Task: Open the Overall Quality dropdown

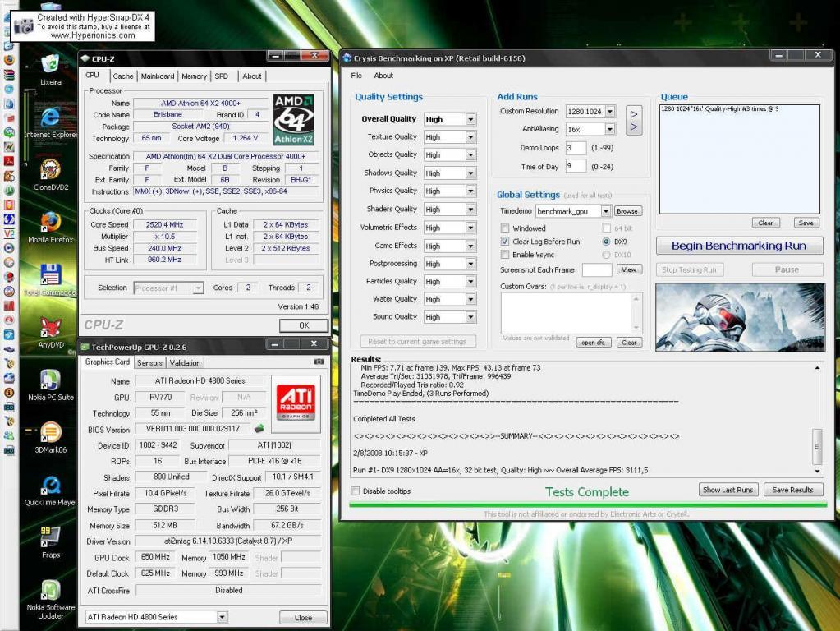Action: (x=470, y=120)
